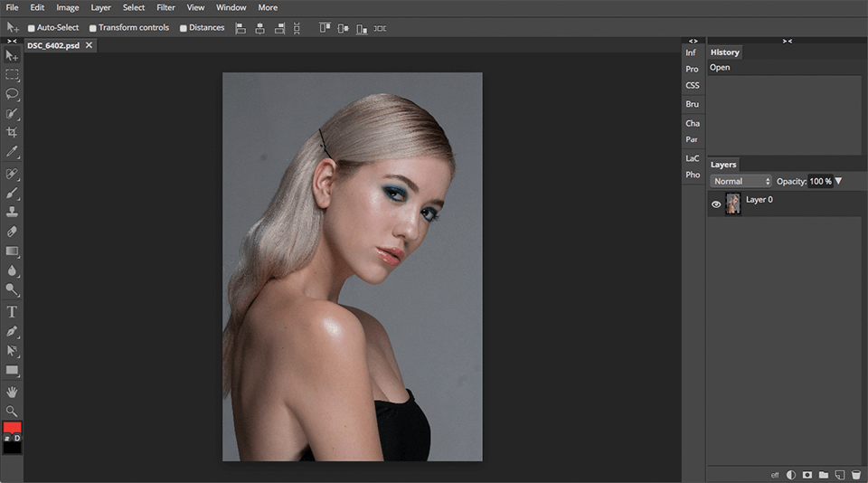Open the Normal blend mode dropdown

741,181
